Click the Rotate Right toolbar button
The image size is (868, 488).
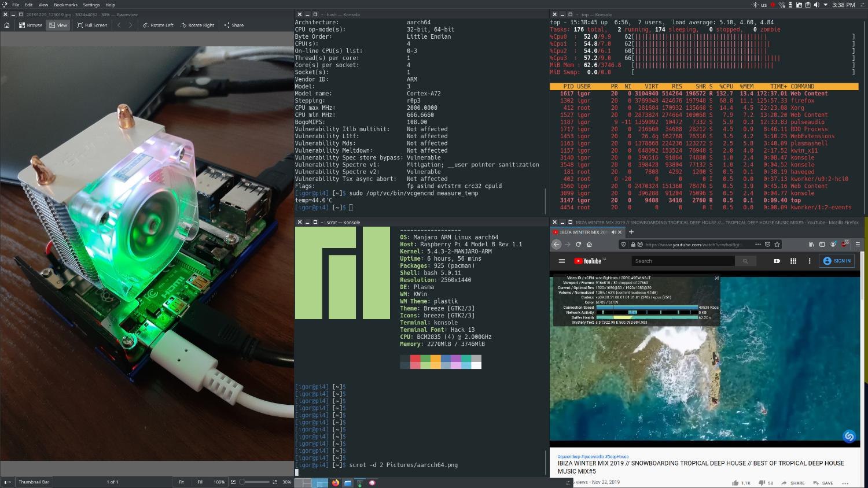(x=197, y=25)
